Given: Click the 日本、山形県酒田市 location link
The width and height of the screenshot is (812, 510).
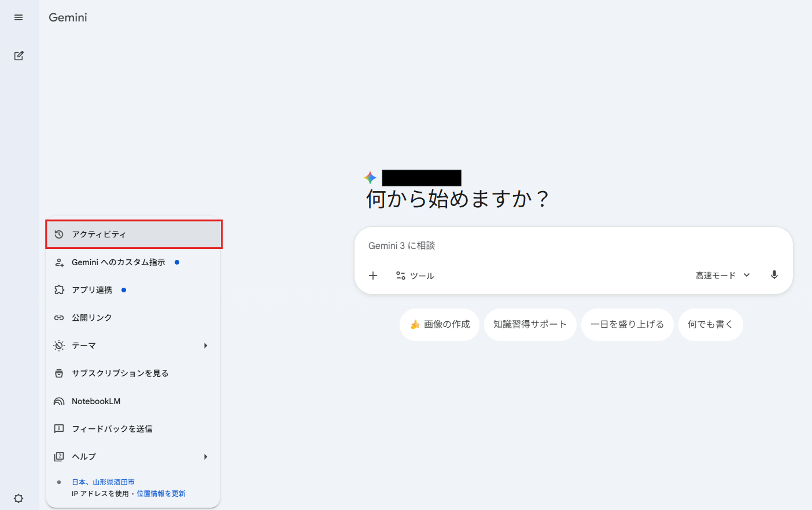Looking at the screenshot, I should click(103, 482).
